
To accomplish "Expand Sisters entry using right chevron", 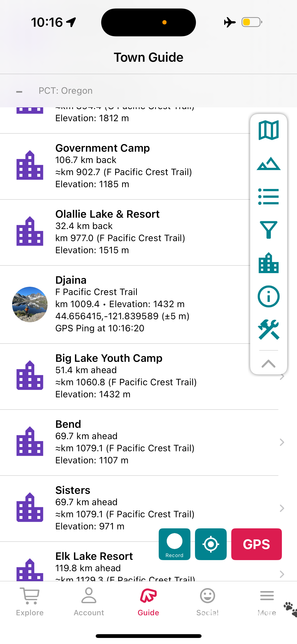I will point(282,508).
